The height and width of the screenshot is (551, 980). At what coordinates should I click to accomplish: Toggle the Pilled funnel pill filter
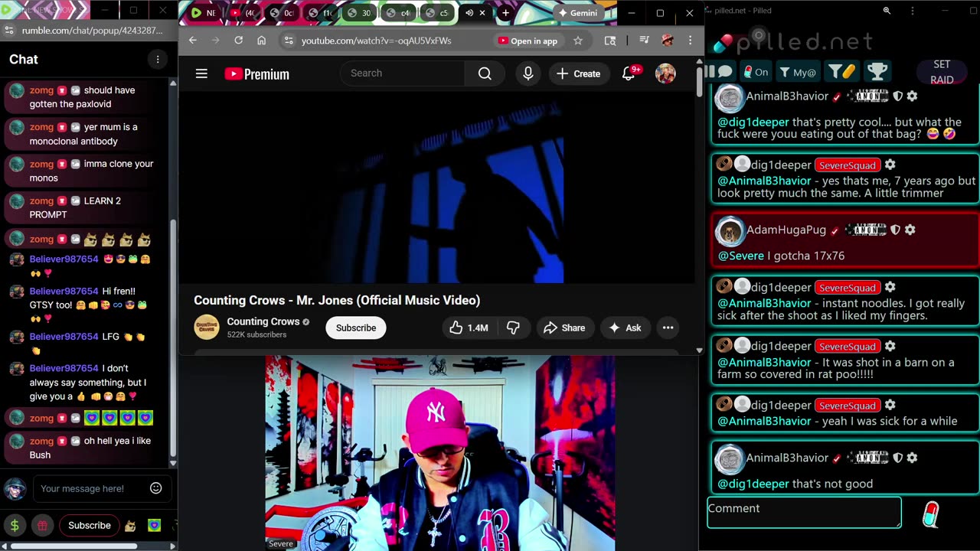coord(841,72)
